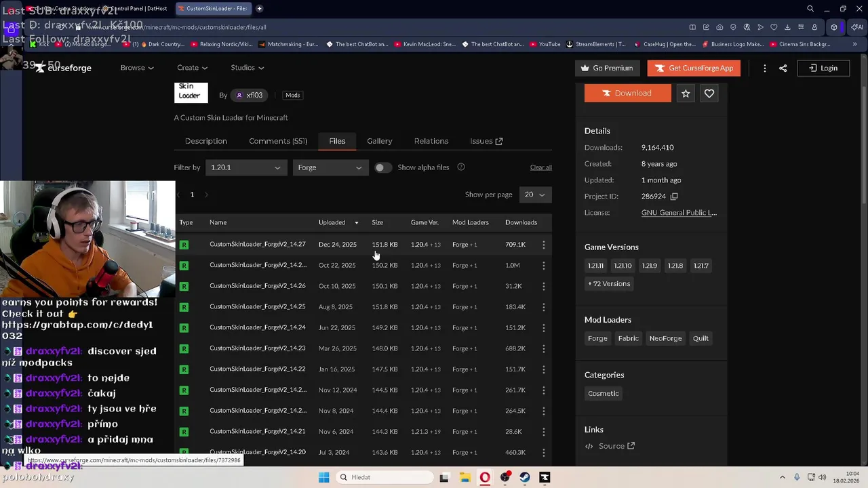Viewport: 868px width, 488px height.
Task: Open the browser easy setup icon
Action: (x=801, y=27)
